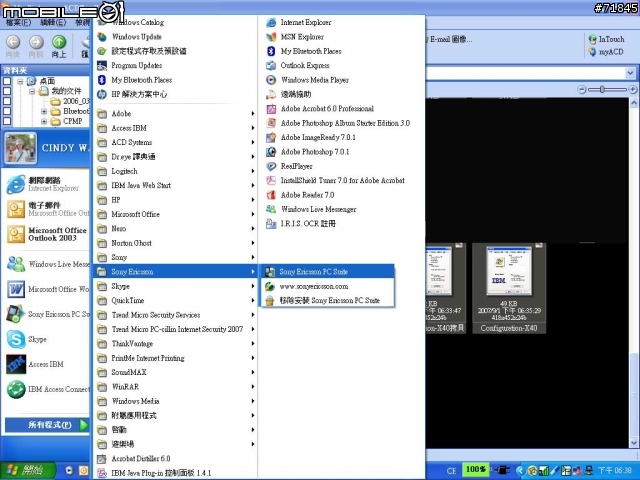Viewport: 640px width, 480px height.
Task: Toggle checkbox next to 2006_03 folder
Action: point(7,101)
